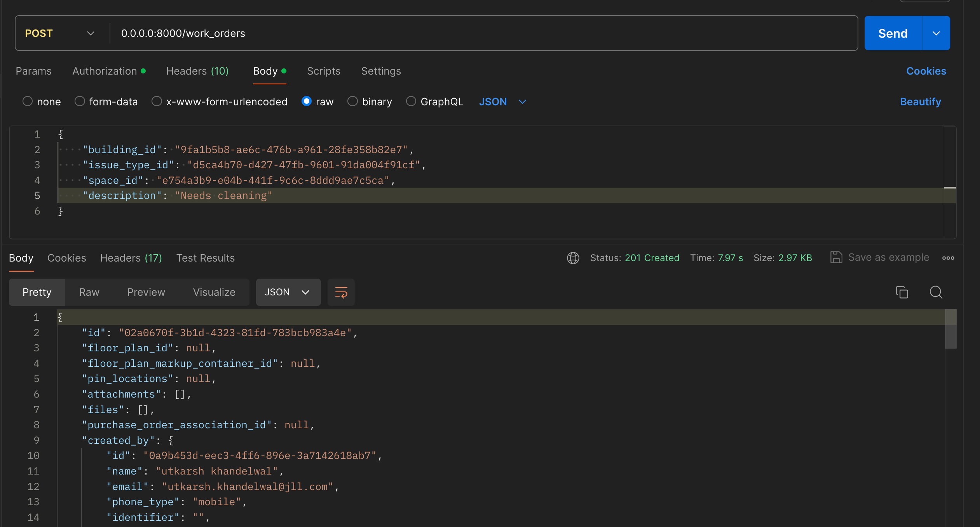Open the three-dots response options menu
980x527 pixels.
click(x=948, y=258)
